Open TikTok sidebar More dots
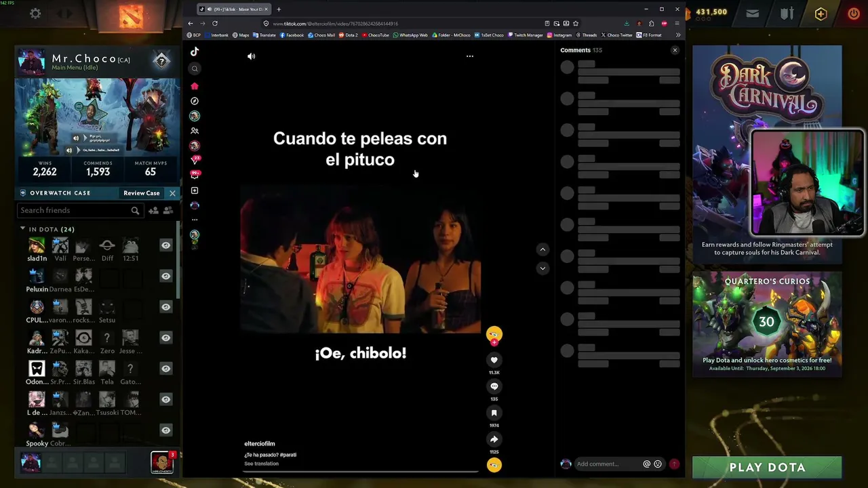 pos(195,220)
